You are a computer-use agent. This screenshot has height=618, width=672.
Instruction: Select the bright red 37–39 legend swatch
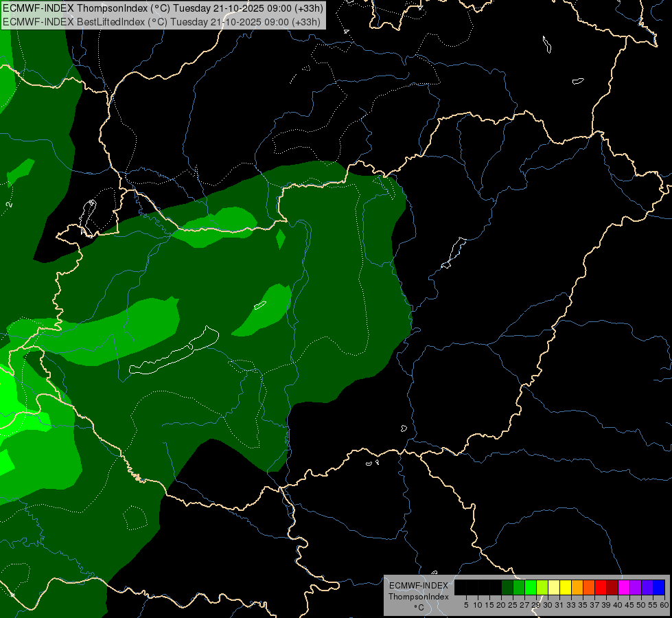601,587
